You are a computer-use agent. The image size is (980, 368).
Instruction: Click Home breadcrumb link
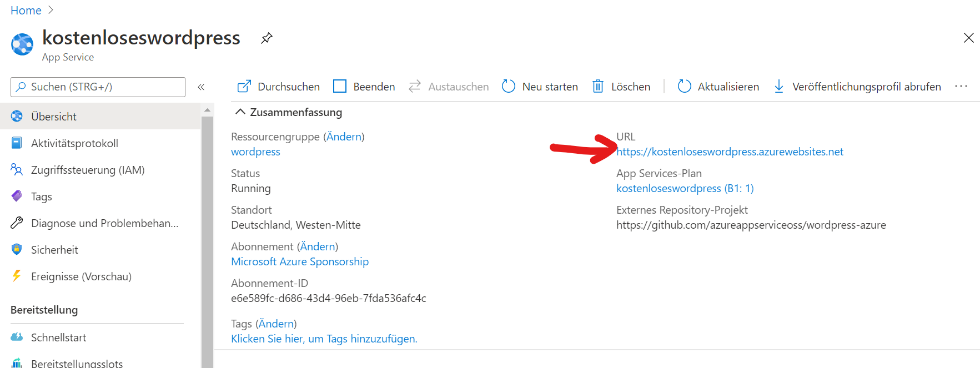[26, 11]
